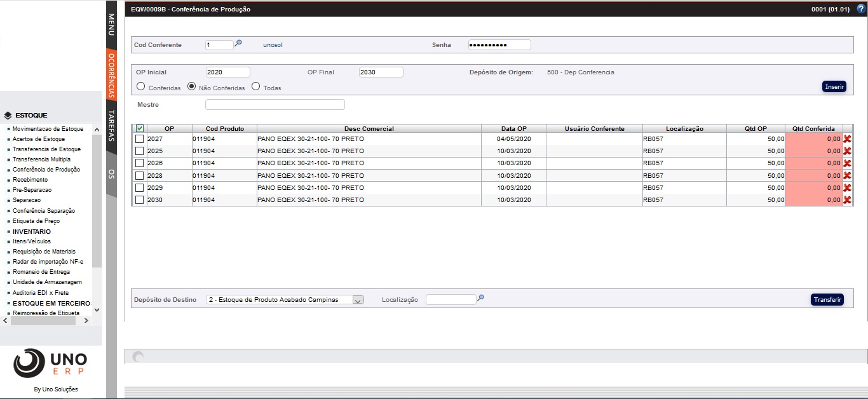Screen dimensions: 868x399
Task: Click the UNO ERP logo
Action: click(50, 363)
